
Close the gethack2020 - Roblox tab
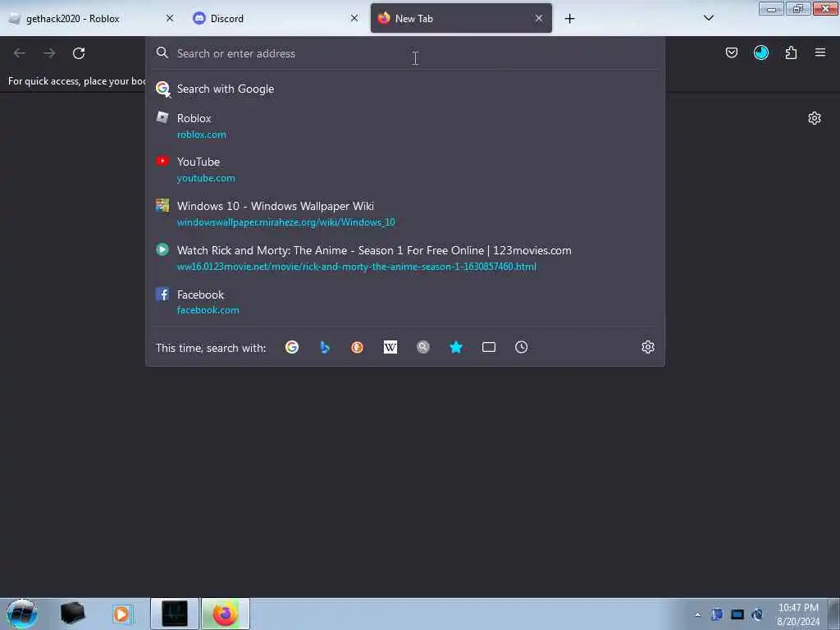coord(169,18)
